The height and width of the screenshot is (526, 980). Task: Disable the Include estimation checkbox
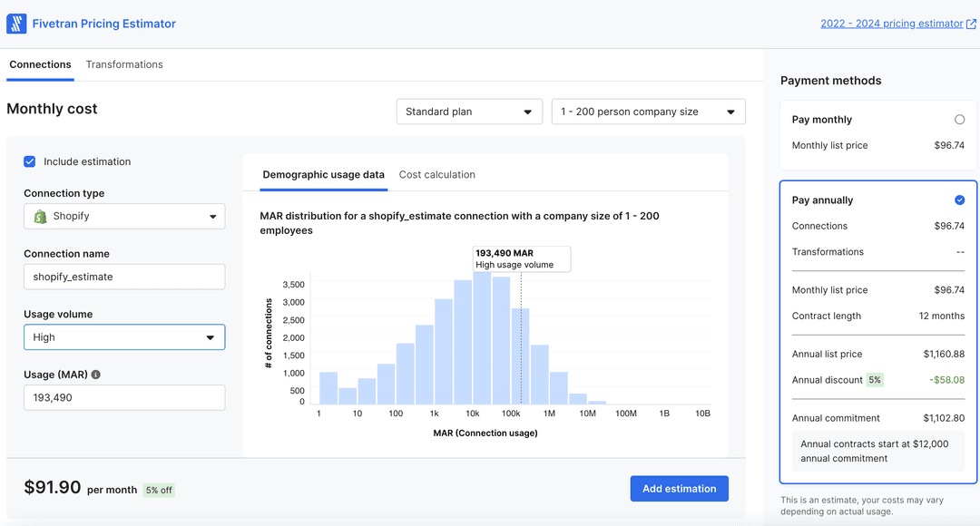point(29,161)
